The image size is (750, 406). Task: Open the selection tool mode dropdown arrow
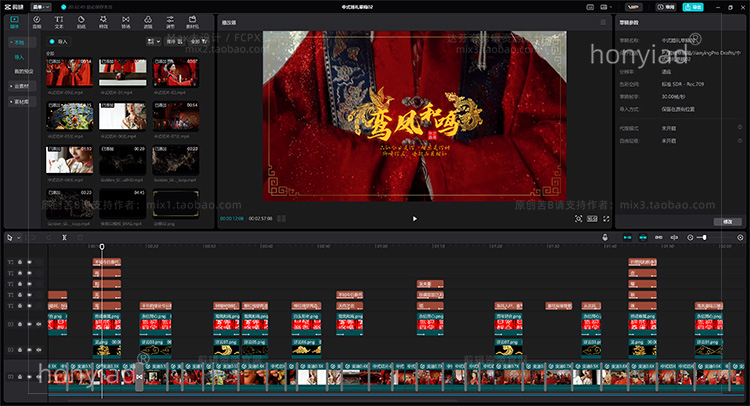click(19, 237)
